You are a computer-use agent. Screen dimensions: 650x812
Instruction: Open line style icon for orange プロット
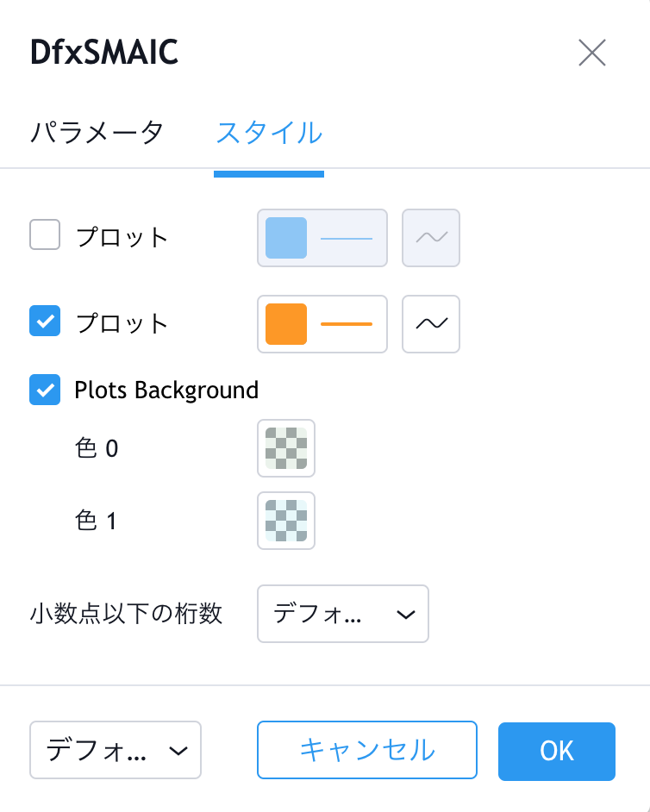click(x=431, y=324)
